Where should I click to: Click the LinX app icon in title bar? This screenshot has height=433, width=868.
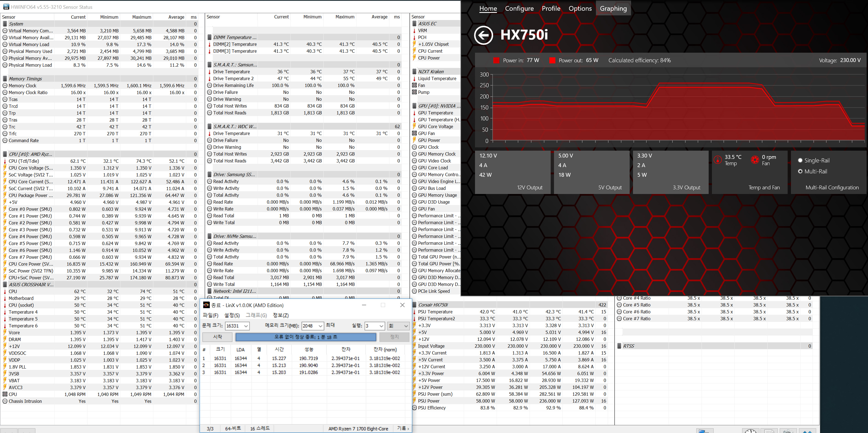(x=206, y=305)
